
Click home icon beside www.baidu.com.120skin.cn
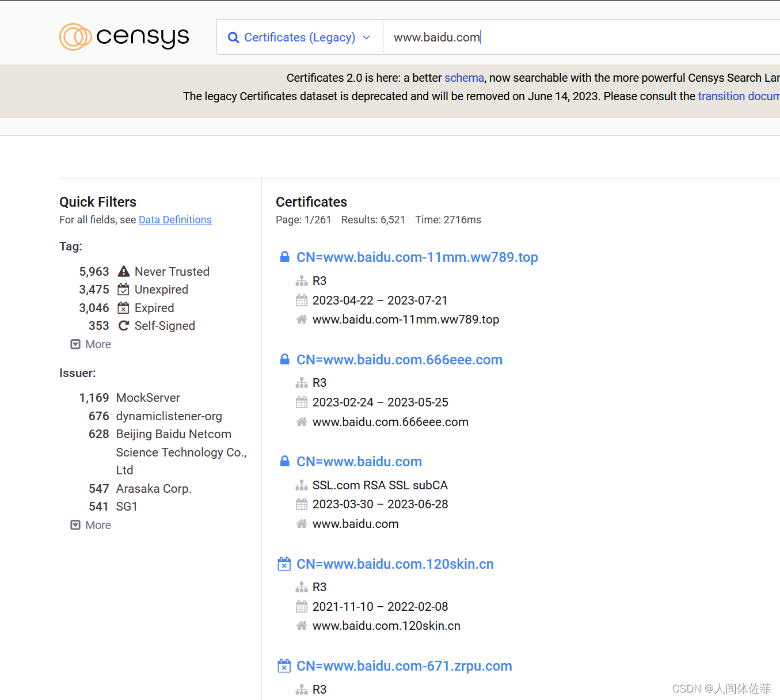(x=302, y=625)
